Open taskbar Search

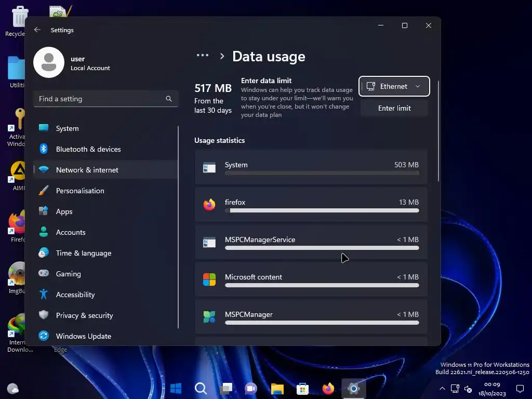pyautogui.click(x=201, y=389)
